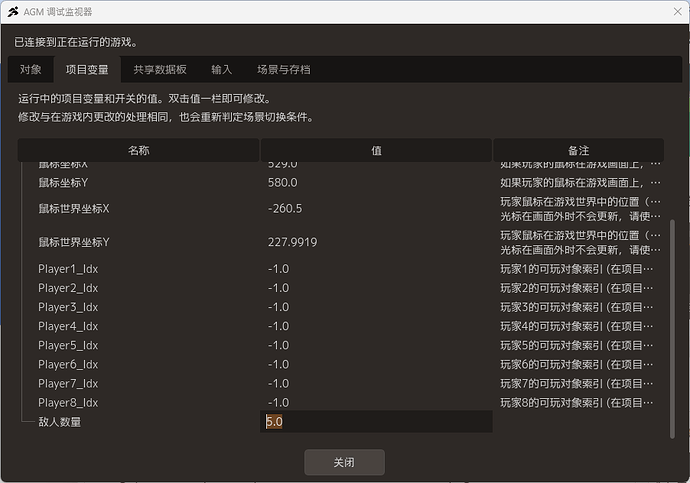
Task: Click the -1.0 value of Player1_Idx
Action: pos(279,269)
